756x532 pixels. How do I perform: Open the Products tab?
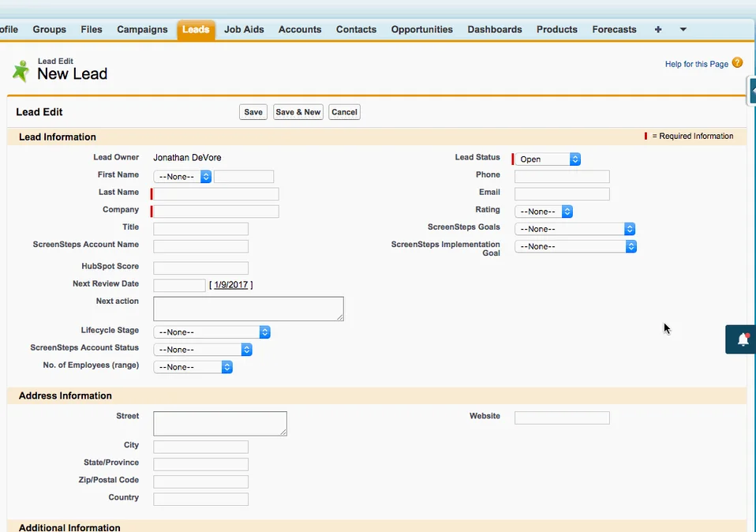click(557, 29)
